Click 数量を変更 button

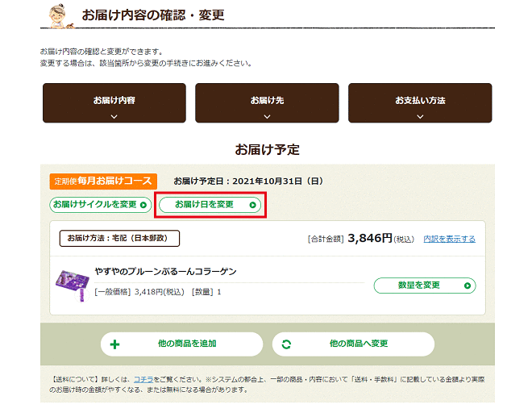coord(425,286)
